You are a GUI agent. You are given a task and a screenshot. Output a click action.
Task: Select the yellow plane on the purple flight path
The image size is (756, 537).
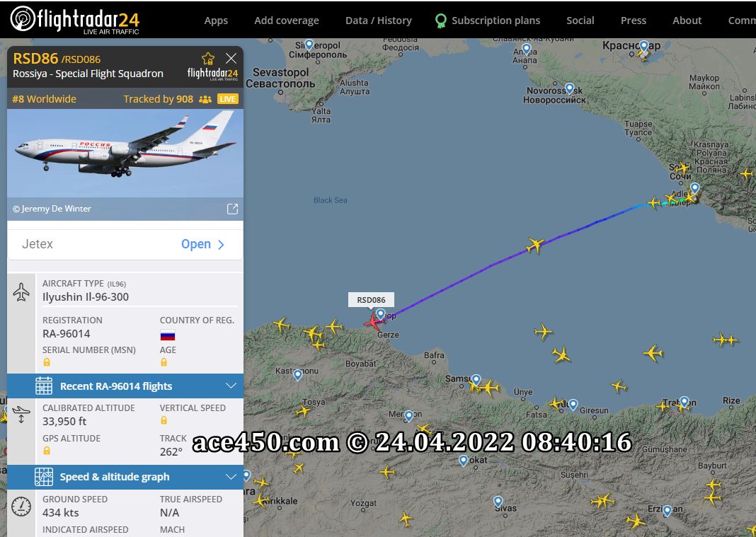pos(534,246)
